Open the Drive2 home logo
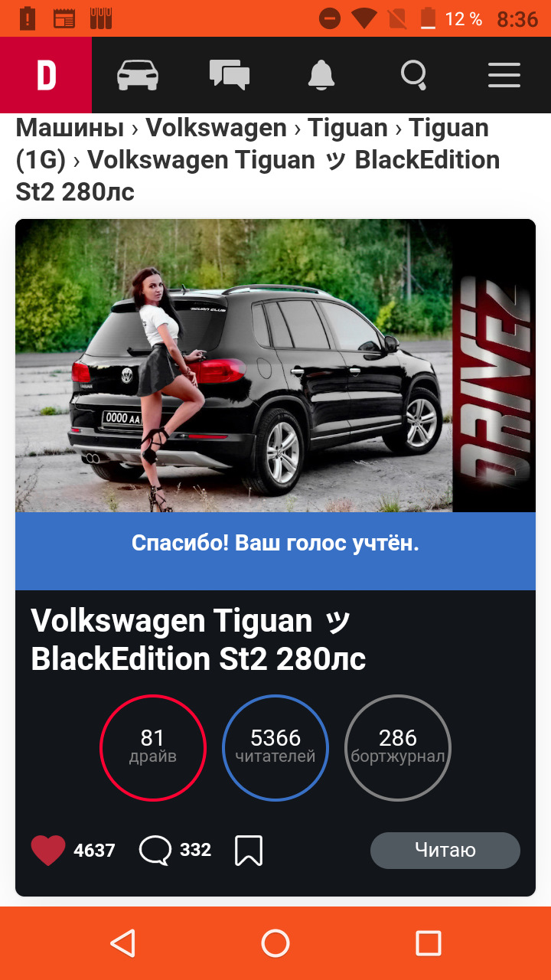Screen dimensions: 551x980 click(x=46, y=75)
